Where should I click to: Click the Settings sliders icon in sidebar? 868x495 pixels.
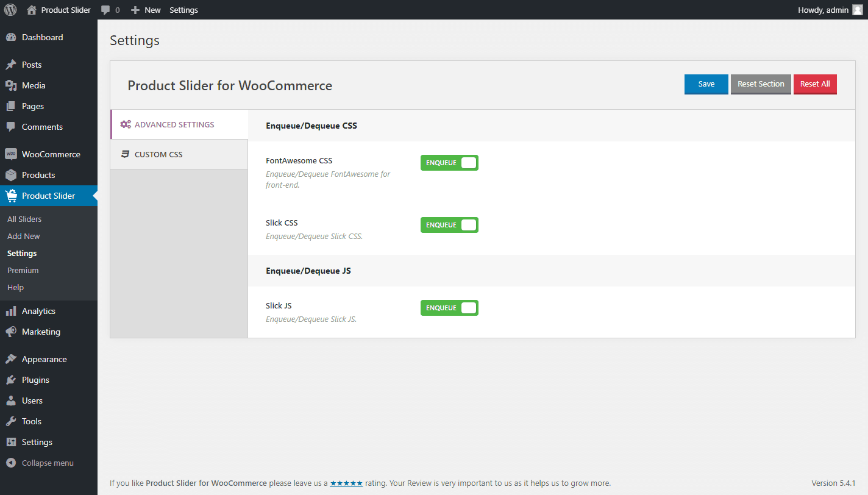point(11,442)
